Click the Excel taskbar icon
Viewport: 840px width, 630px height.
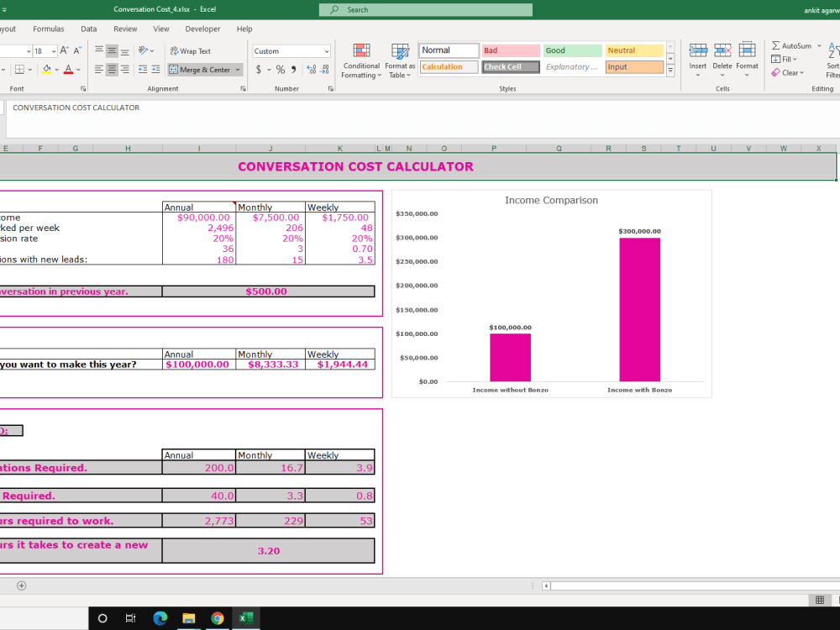tap(245, 618)
